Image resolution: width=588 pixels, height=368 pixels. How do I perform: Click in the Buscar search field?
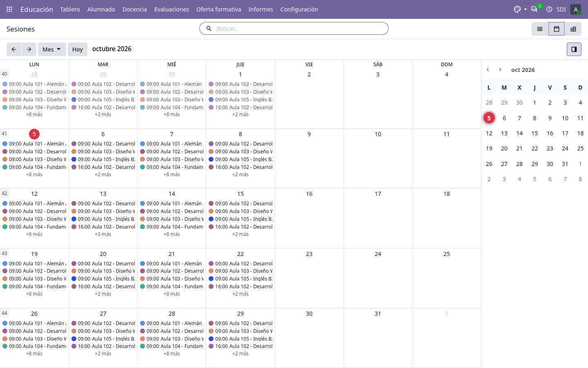[300, 29]
